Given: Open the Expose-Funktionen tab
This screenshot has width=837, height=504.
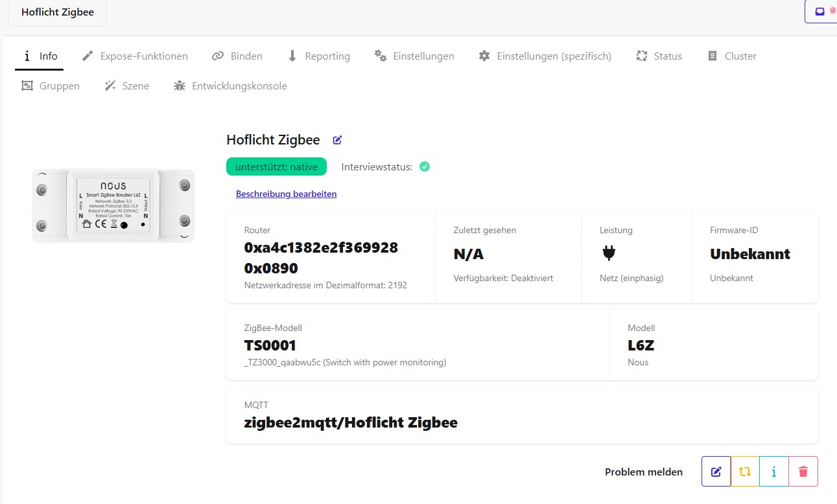Looking at the screenshot, I should click(x=135, y=56).
